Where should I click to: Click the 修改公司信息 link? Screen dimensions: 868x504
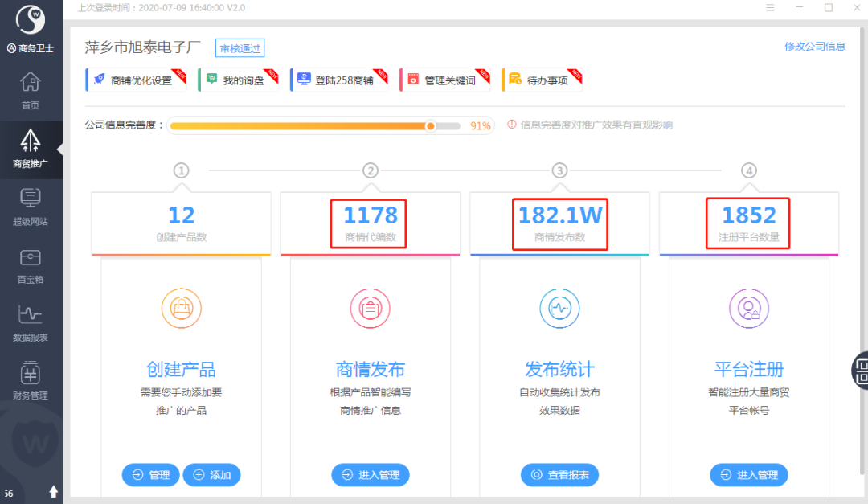[x=814, y=47]
